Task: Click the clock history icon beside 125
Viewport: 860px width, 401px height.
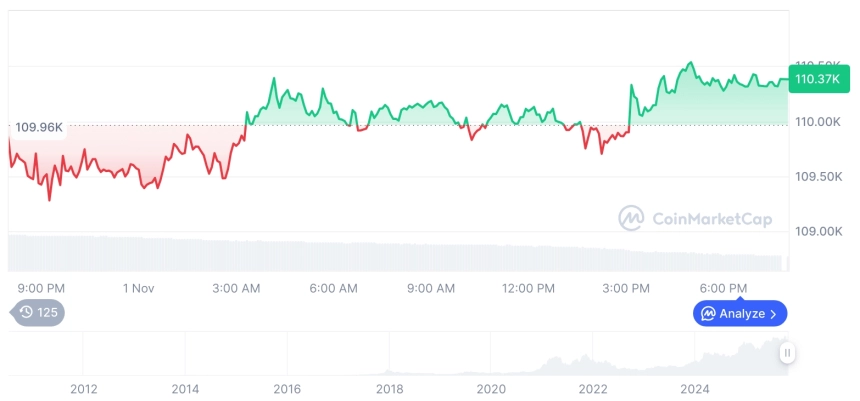Action: (26, 312)
